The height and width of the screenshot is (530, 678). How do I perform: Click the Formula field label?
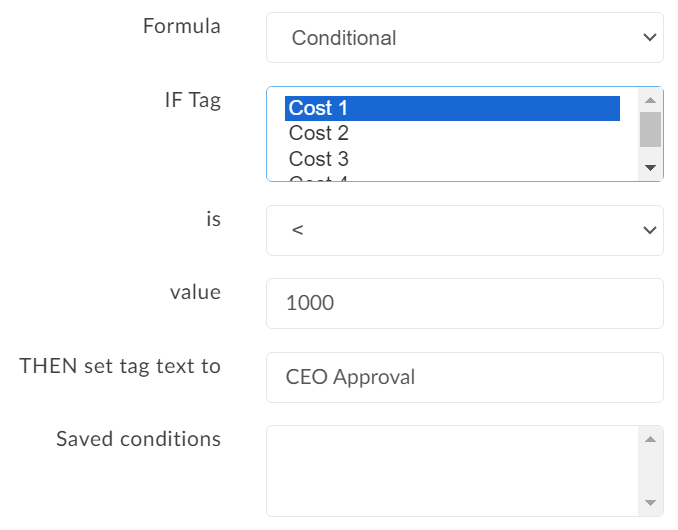tap(182, 26)
